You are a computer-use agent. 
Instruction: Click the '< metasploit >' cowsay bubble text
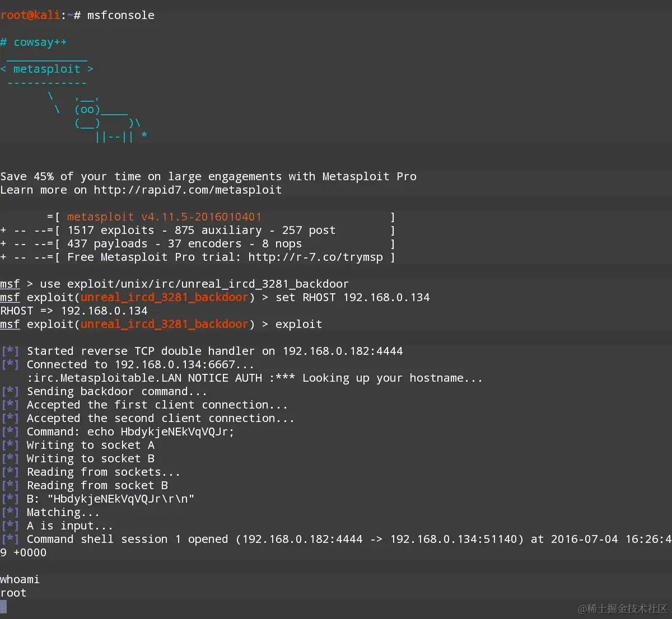point(47,69)
